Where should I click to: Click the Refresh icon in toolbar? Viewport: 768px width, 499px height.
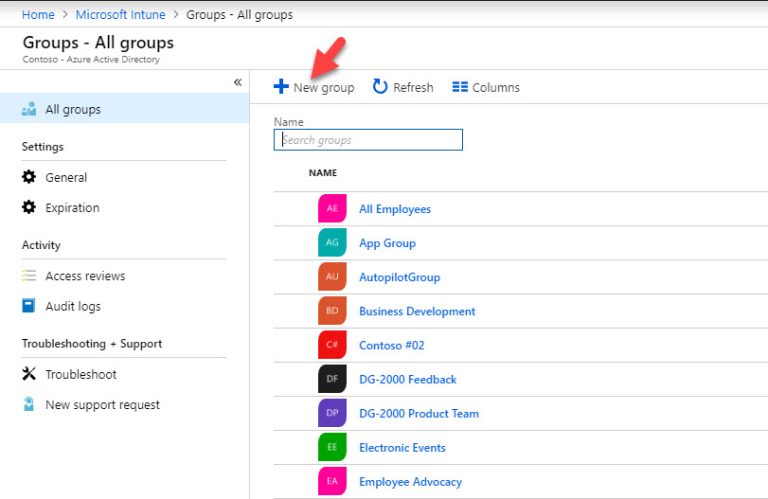380,87
